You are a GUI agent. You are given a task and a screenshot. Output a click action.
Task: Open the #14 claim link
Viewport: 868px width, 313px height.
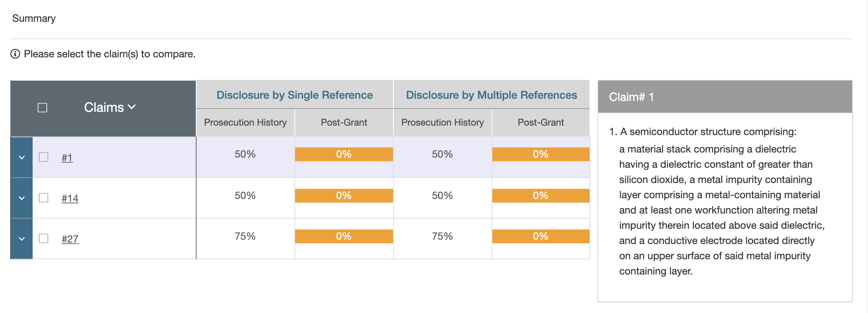70,199
